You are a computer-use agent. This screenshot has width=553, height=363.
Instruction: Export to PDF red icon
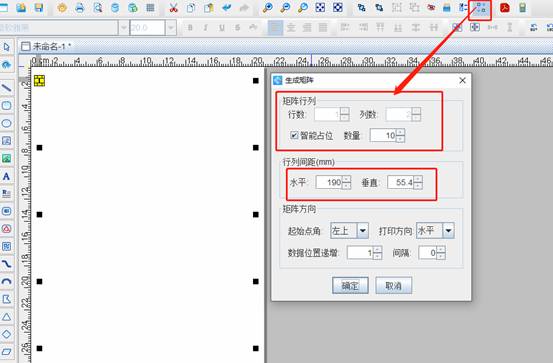coord(505,8)
